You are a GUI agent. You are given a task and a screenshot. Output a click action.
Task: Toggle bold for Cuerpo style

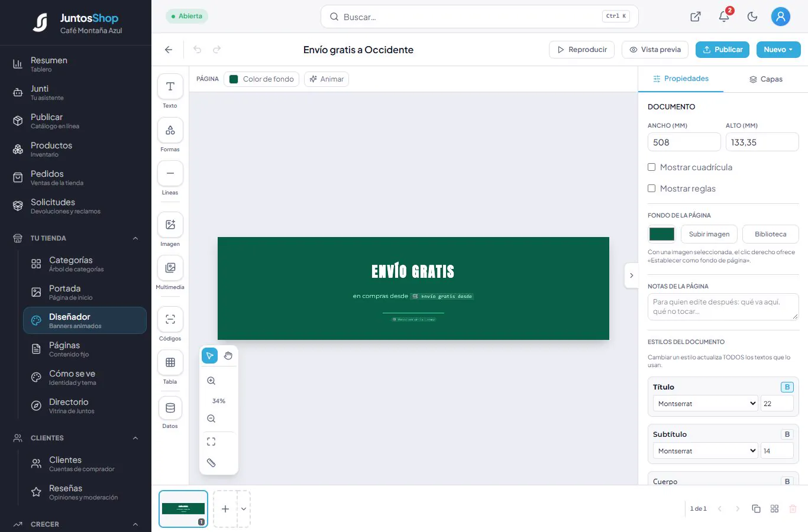click(x=787, y=481)
